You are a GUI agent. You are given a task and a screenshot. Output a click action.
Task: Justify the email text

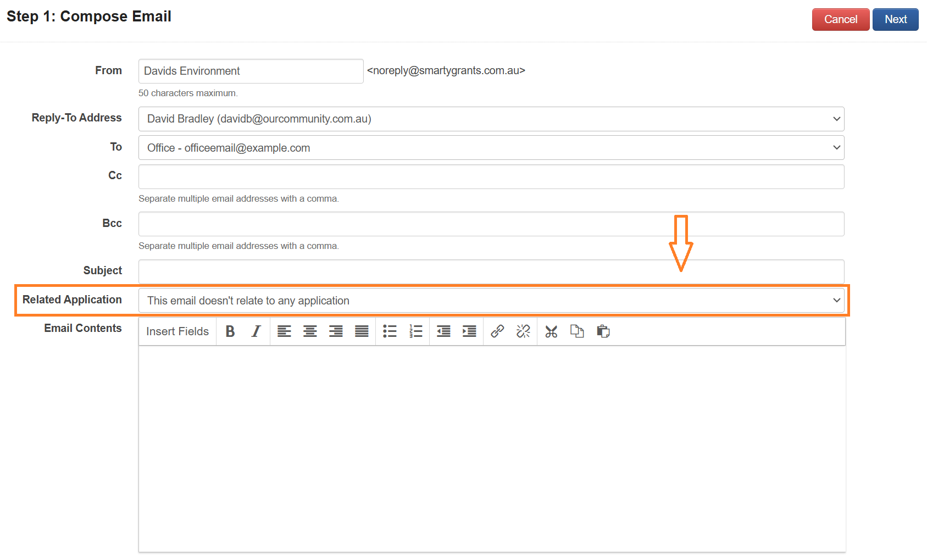pos(362,331)
